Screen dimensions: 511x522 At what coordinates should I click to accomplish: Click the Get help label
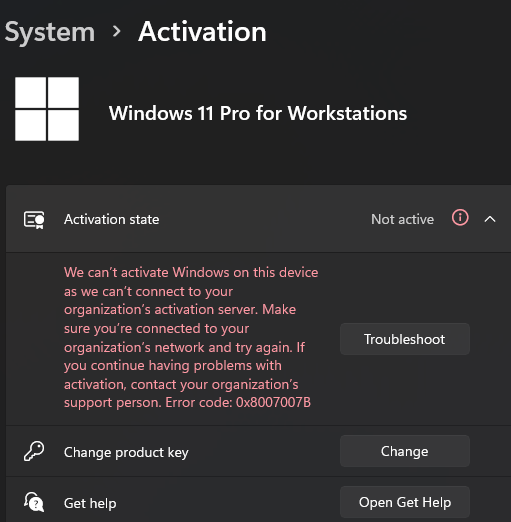(90, 503)
